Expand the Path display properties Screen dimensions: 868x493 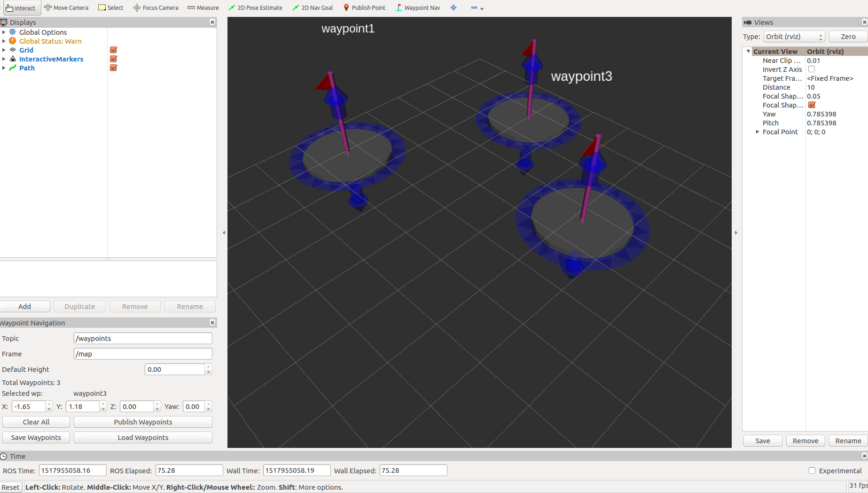click(x=4, y=68)
